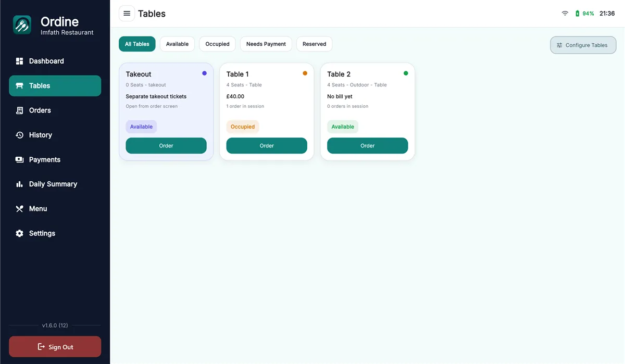The image size is (625, 364).
Task: Click the version v1.6.0 (12) label
Action: tap(55, 325)
